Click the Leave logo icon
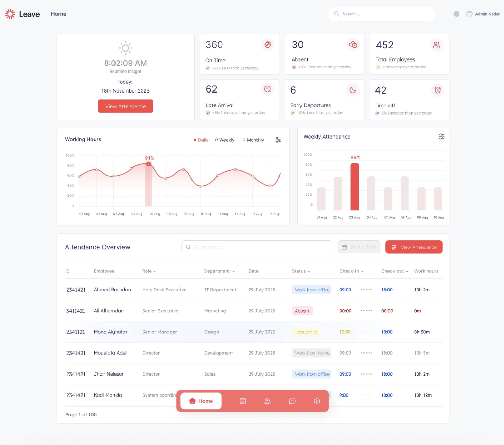The width and height of the screenshot is (504, 445). (10, 14)
